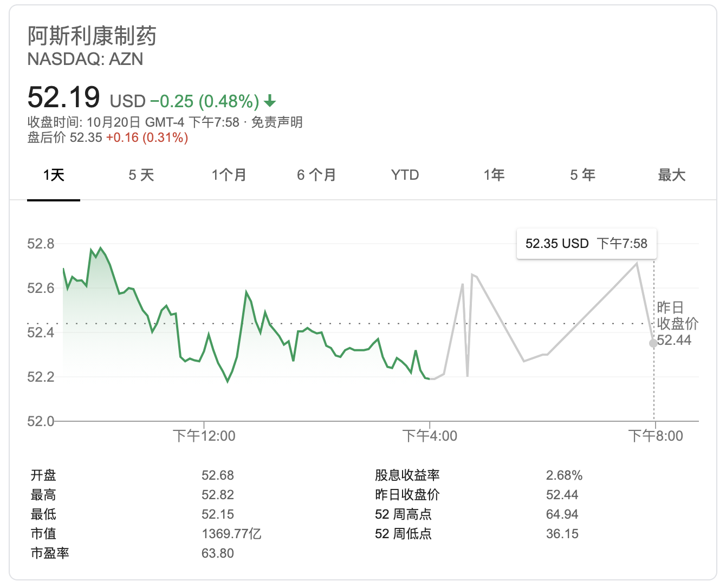
Task: Click the 52 周低点 row label
Action: point(404,534)
